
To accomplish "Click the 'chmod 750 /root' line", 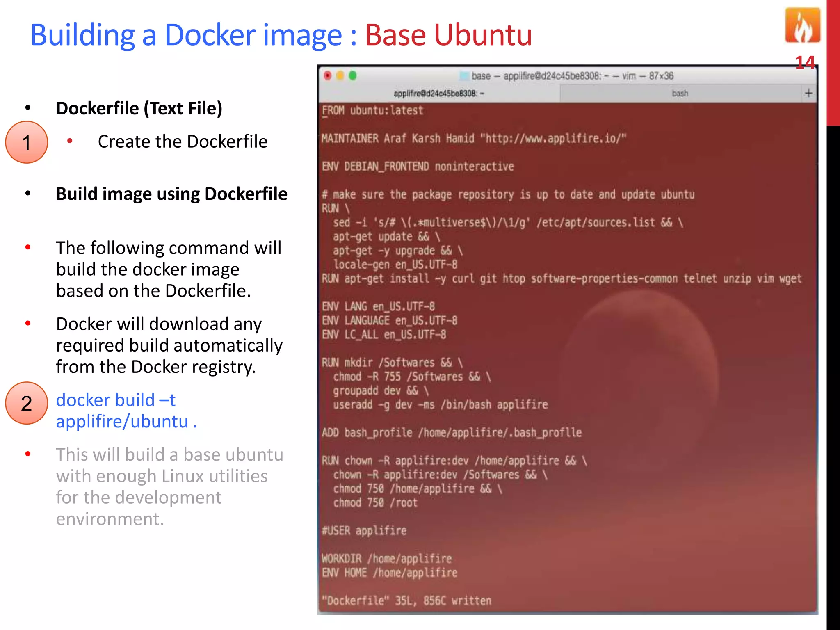I will coord(375,503).
